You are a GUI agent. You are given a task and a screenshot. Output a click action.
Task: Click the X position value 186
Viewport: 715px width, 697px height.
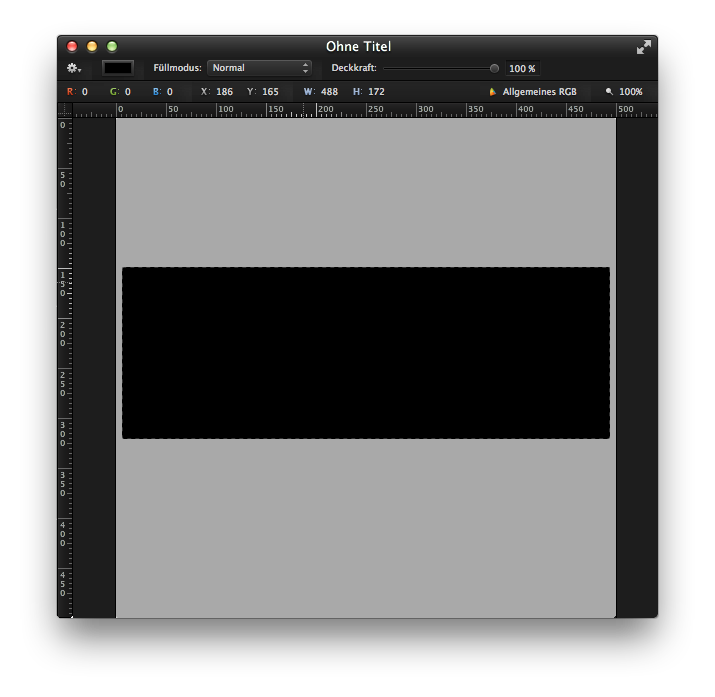[224, 92]
